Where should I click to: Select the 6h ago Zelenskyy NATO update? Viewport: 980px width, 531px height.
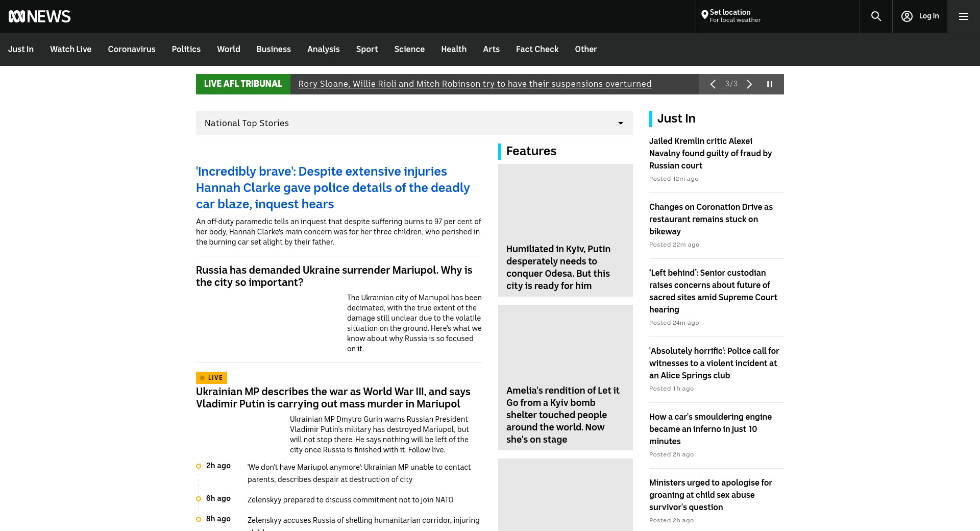click(350, 500)
